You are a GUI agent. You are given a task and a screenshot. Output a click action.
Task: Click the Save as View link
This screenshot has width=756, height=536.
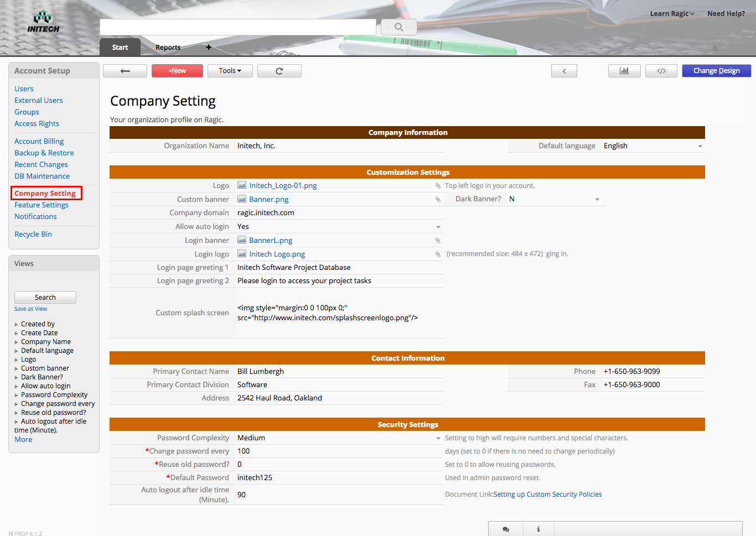click(x=31, y=309)
